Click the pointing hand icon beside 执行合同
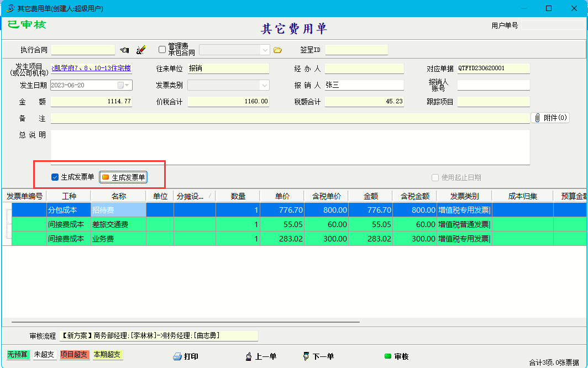The width and height of the screenshot is (588, 368). (124, 50)
